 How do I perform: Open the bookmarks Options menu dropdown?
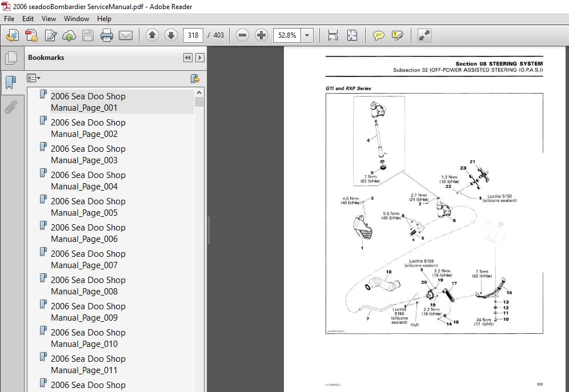33,78
